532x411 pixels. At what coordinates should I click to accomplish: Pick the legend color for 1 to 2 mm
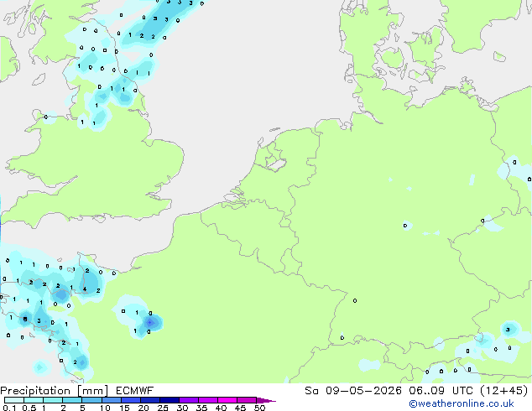tap(53, 400)
